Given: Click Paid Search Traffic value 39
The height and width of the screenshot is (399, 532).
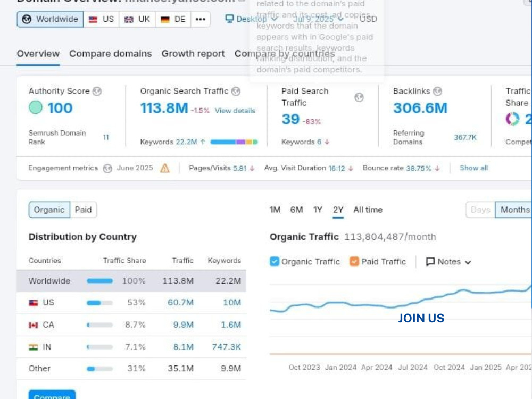Looking at the screenshot, I should (290, 119).
